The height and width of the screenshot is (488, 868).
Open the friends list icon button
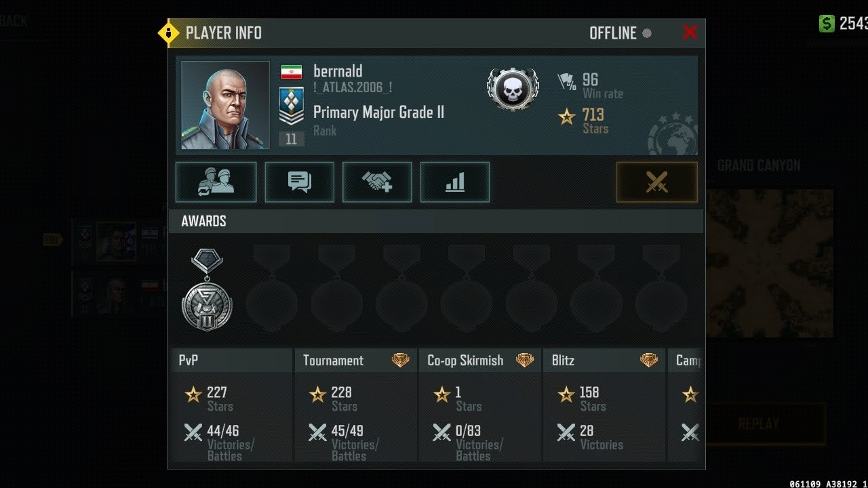coord(216,182)
